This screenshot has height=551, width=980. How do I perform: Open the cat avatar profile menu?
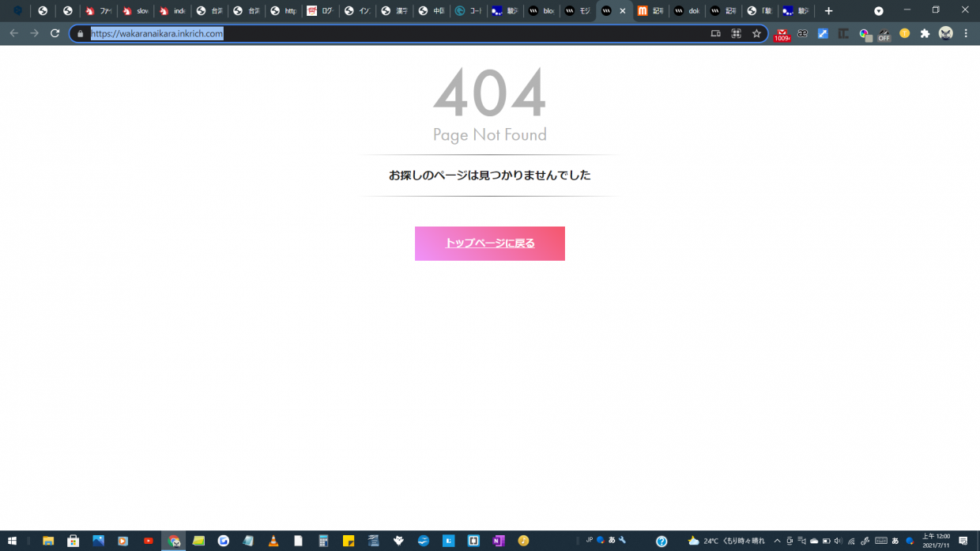945,33
